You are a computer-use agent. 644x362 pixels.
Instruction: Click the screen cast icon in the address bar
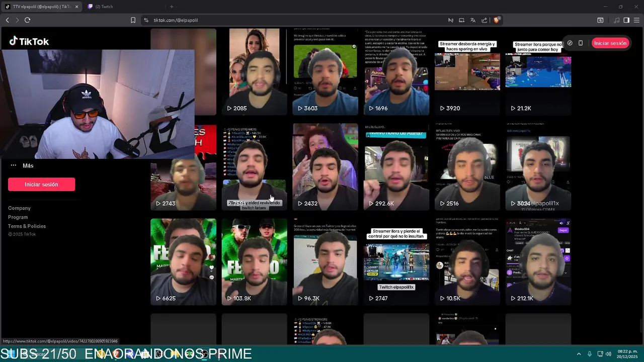[462, 20]
